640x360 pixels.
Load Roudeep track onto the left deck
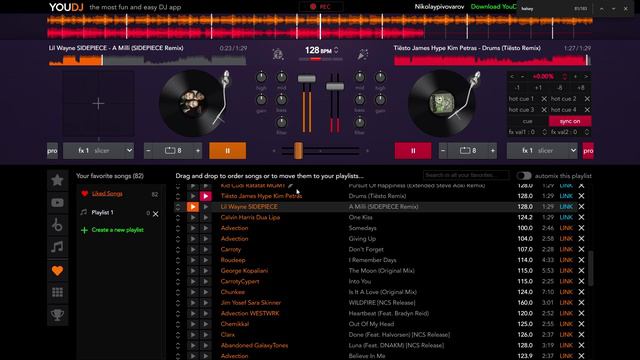tap(193, 260)
